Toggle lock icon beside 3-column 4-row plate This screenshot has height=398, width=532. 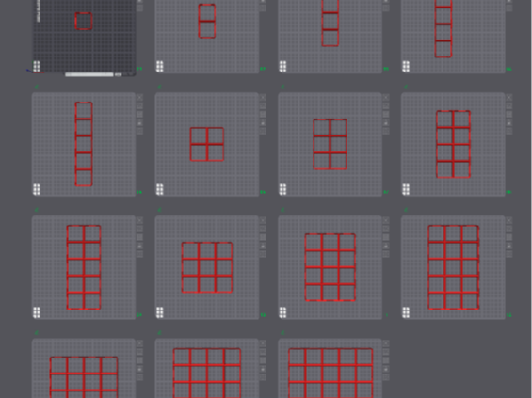[386, 247]
